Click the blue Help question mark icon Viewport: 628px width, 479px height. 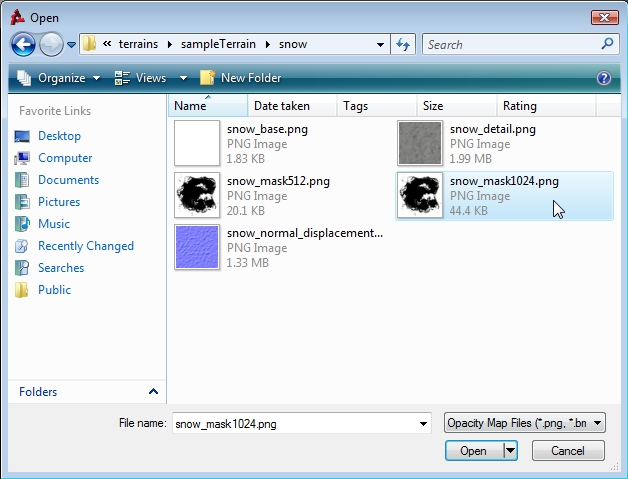[x=603, y=78]
